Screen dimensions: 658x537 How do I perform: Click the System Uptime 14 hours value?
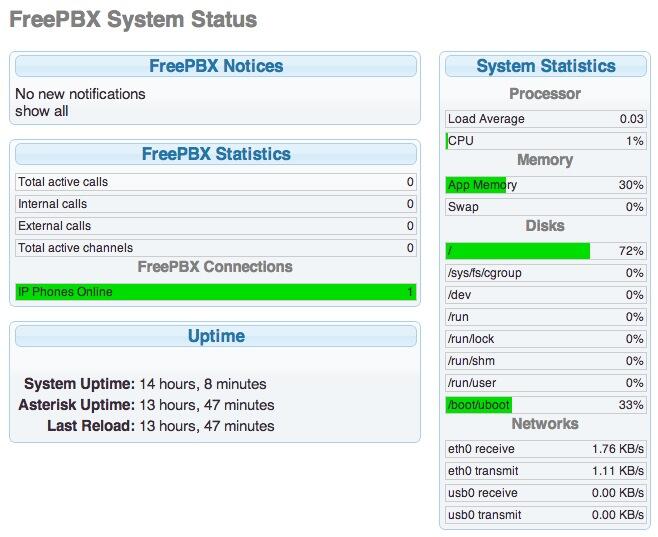point(203,384)
